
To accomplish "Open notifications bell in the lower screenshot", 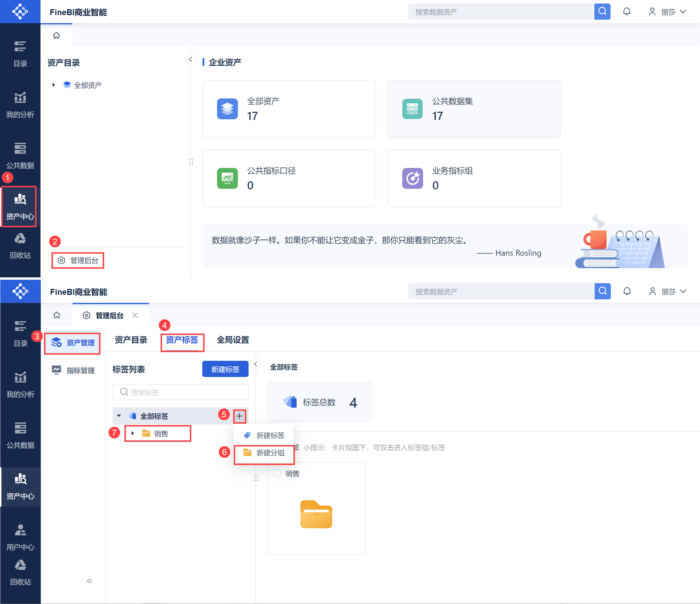I will coord(627,291).
